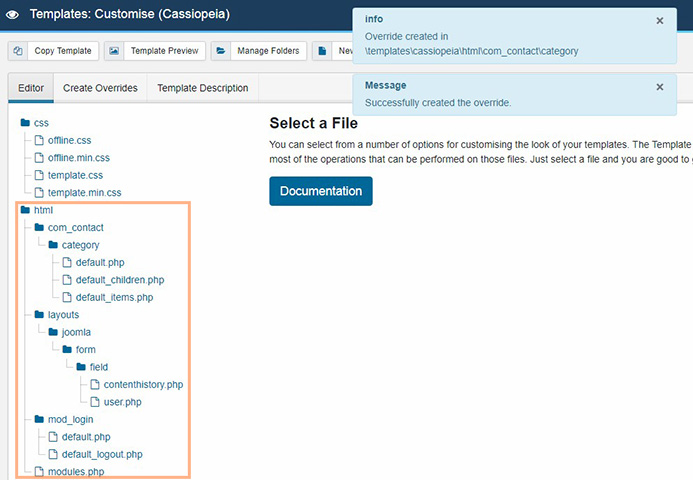Open default_children.php in the editor
Viewport: 693px width, 480px height.
(119, 280)
